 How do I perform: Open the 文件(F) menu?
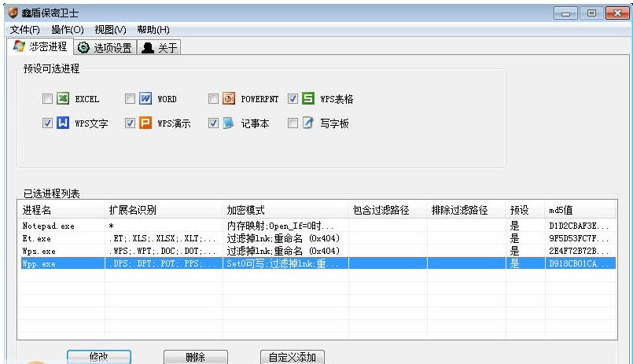click(x=24, y=30)
